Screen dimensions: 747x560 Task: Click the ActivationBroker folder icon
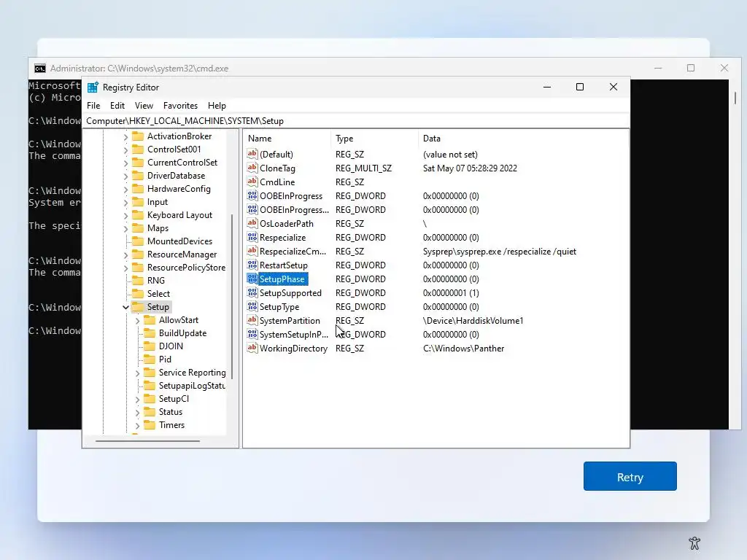[x=138, y=136]
